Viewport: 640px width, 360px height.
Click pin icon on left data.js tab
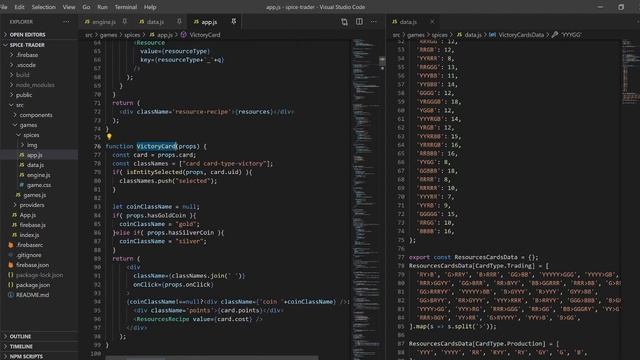(179, 22)
